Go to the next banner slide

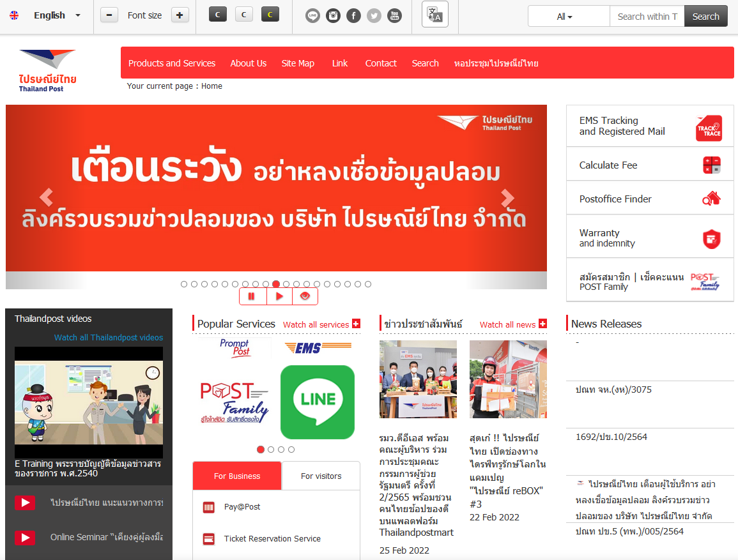[507, 198]
